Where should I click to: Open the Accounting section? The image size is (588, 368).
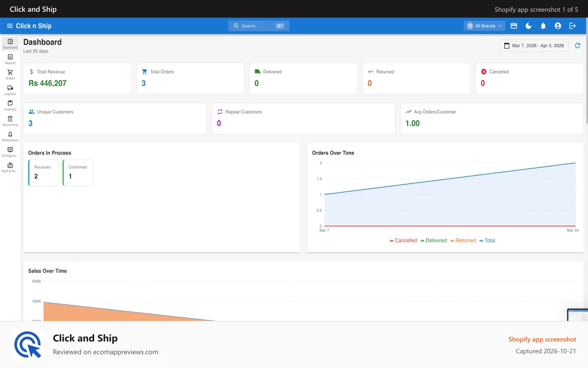pos(10,121)
